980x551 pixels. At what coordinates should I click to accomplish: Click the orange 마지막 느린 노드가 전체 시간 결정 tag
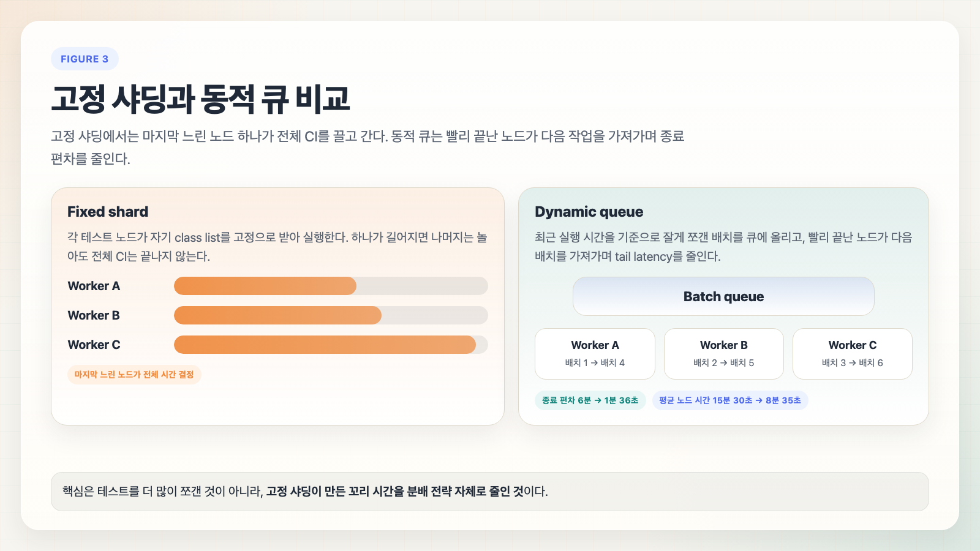point(134,375)
